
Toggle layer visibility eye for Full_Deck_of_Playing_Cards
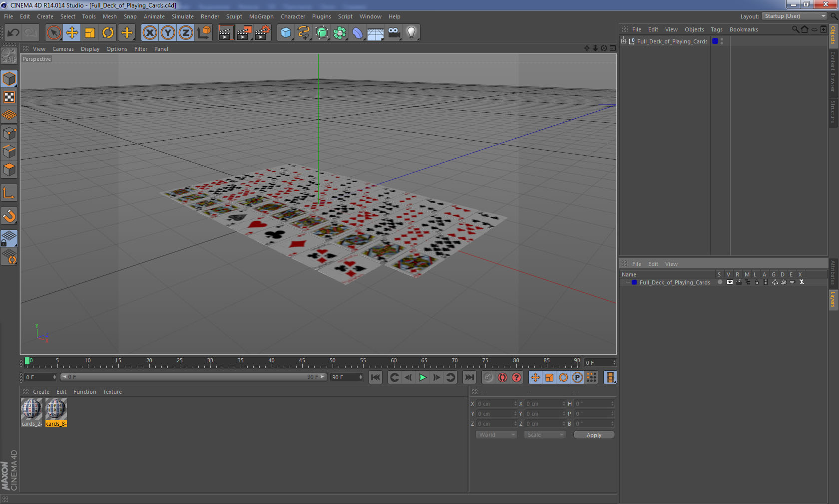[x=730, y=282]
